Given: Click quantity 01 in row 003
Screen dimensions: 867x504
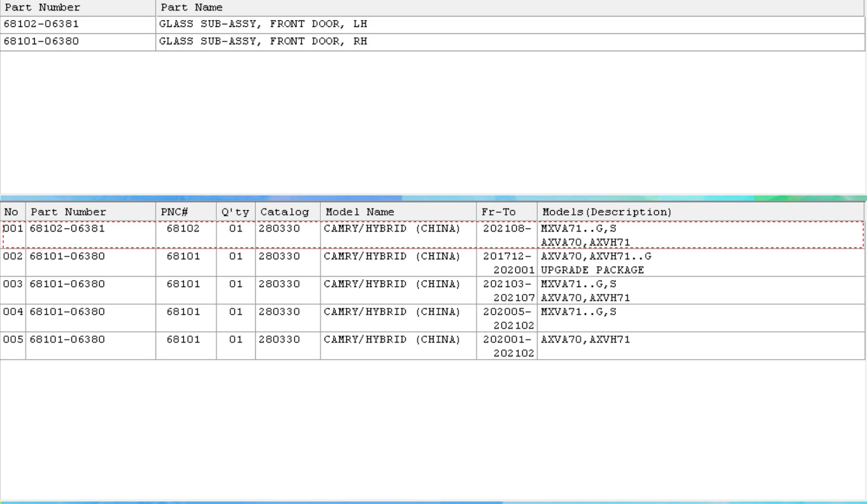Looking at the screenshot, I should tap(236, 284).
